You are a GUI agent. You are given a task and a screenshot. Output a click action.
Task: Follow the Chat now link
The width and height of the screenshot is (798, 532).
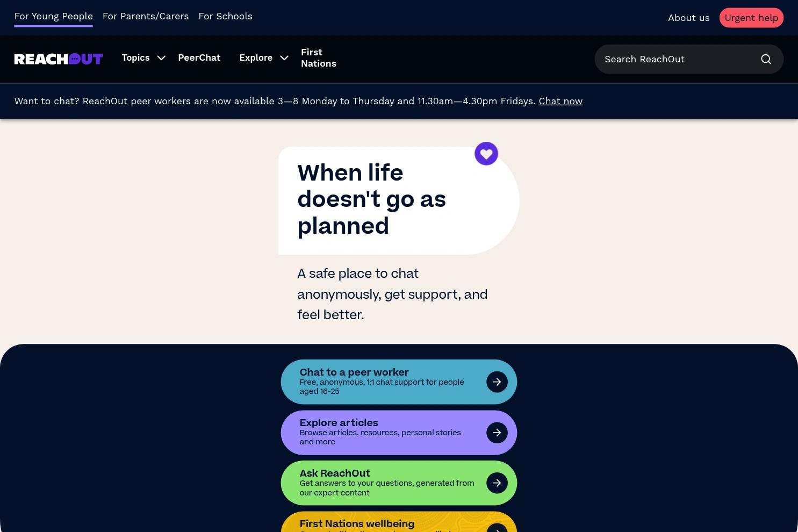[560, 101]
